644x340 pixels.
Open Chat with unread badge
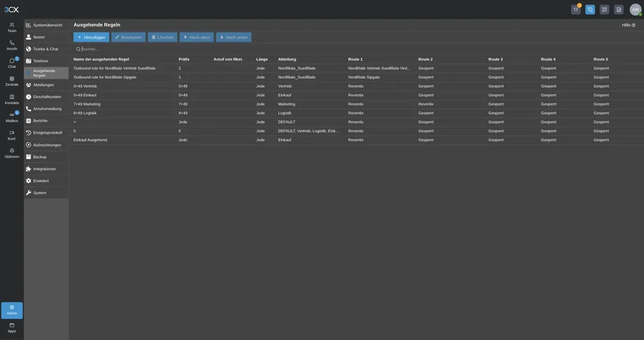click(x=12, y=63)
